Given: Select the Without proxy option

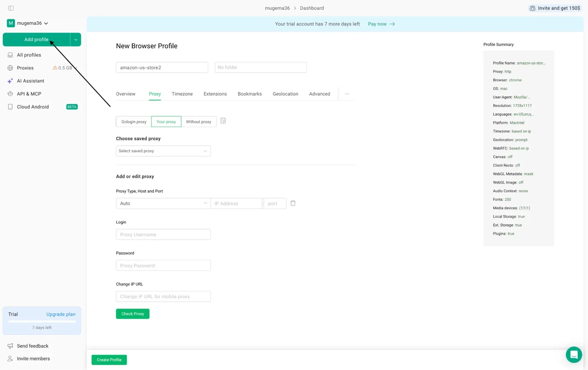Looking at the screenshot, I should 198,122.
